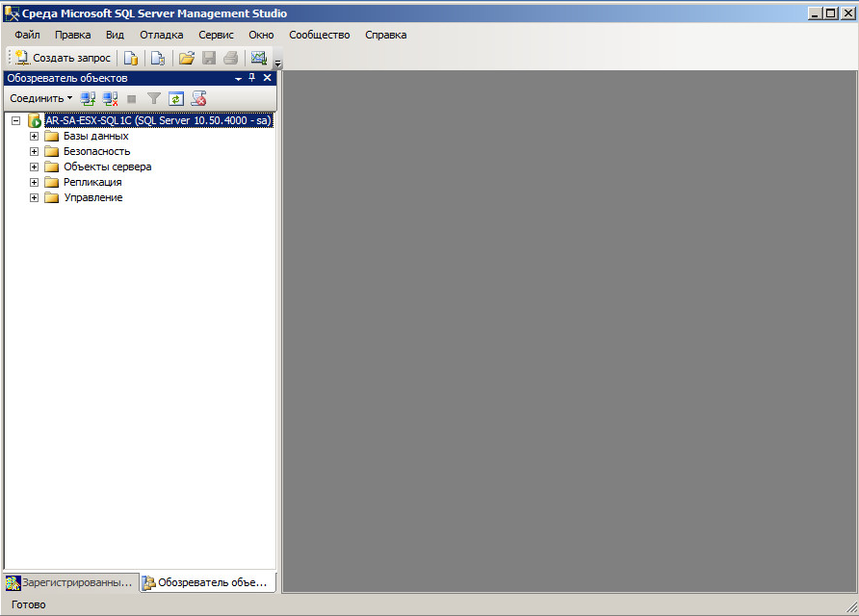
Task: Click the Объекты сервера folder icon
Action: tap(51, 167)
